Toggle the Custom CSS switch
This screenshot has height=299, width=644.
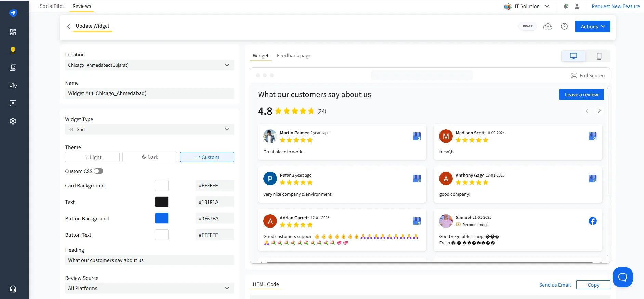pos(98,171)
